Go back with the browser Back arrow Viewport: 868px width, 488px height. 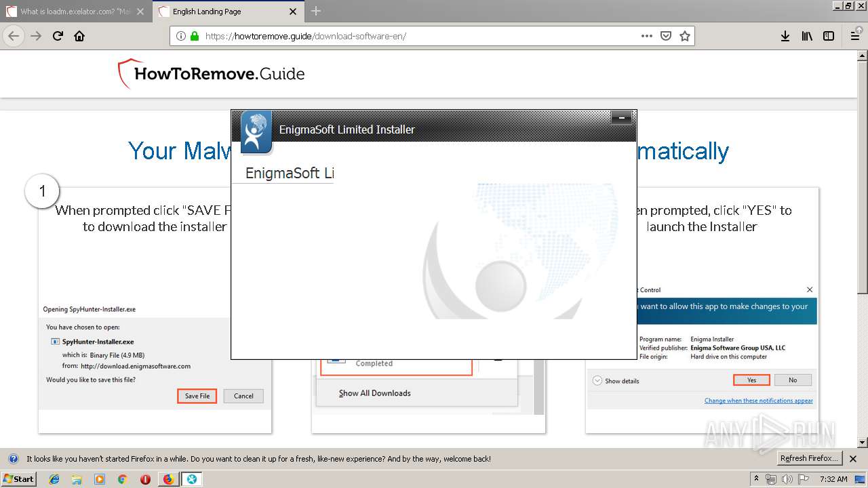(x=14, y=36)
